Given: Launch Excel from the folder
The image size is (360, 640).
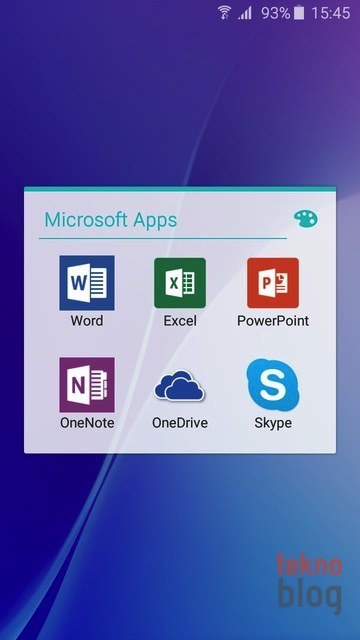Looking at the screenshot, I should tap(180, 283).
